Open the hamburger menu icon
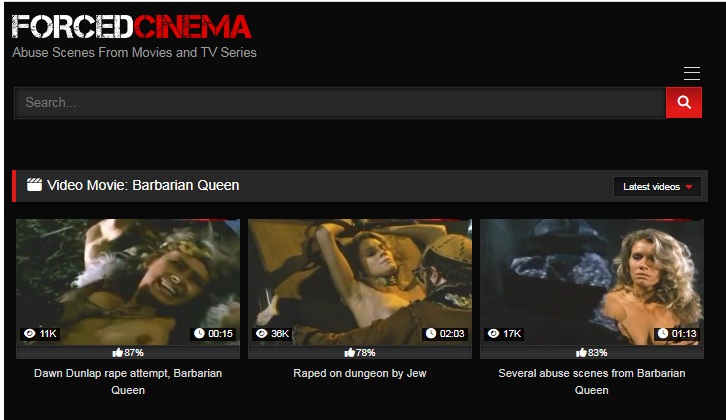Viewport: 726px width, 420px height. (692, 73)
